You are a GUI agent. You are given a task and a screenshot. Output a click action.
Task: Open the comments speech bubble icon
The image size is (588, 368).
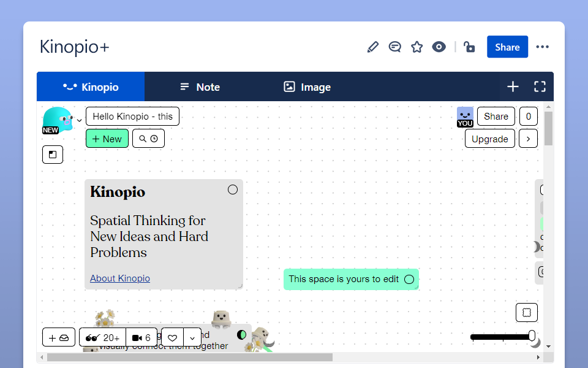point(395,47)
